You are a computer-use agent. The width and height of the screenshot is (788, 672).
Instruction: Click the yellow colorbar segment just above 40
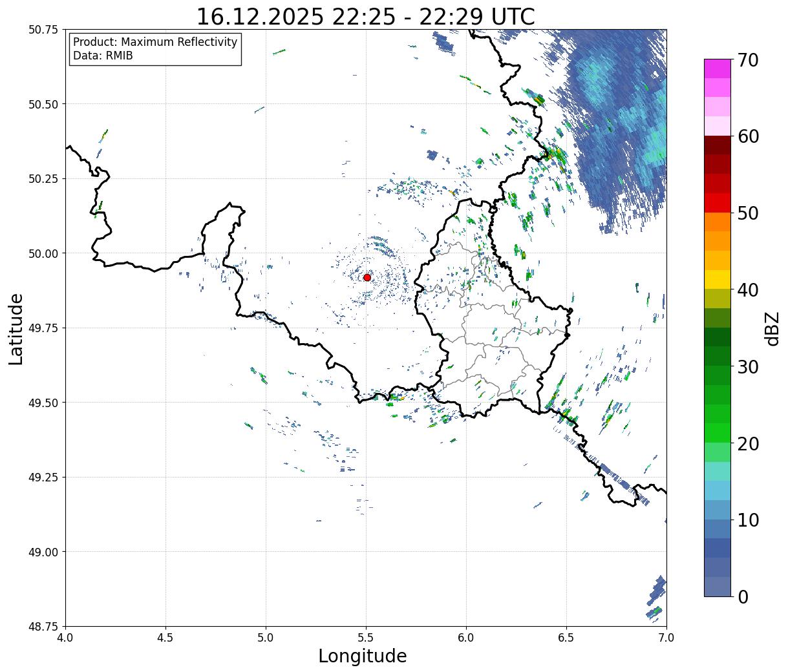(x=717, y=279)
